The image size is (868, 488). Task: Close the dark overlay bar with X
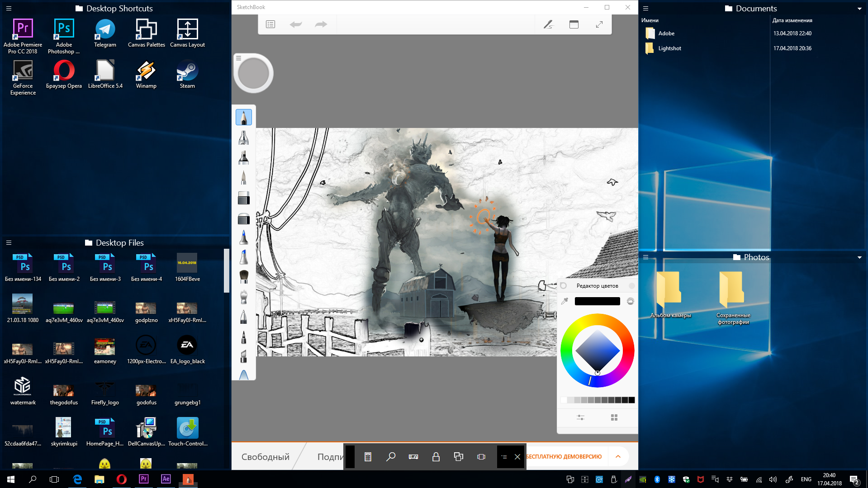517,457
